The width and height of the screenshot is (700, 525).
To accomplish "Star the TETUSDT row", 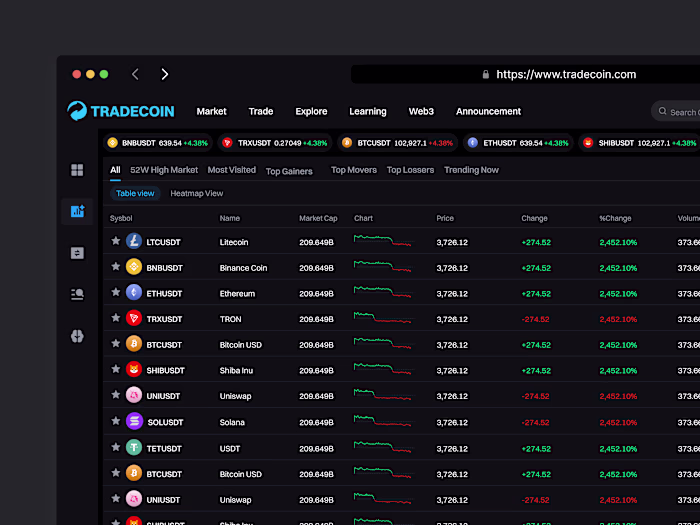I will point(116,447).
